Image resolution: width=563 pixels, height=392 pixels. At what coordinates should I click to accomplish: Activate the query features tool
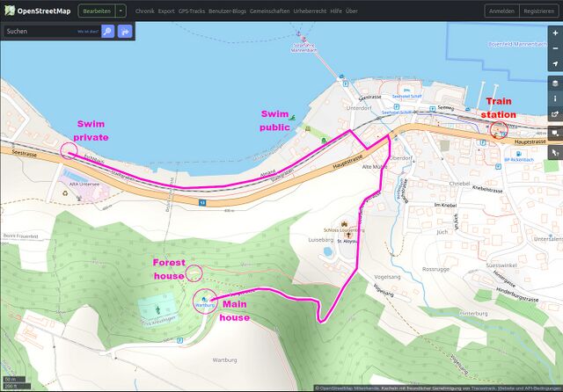click(554, 151)
